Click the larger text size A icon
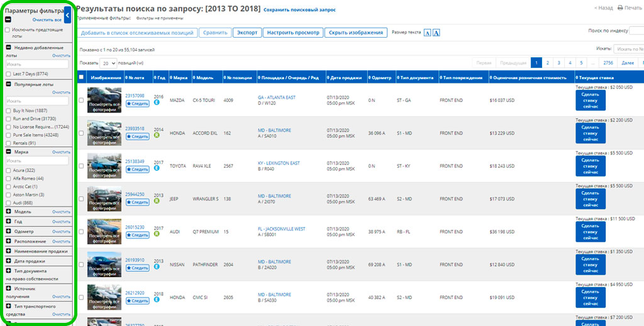Screen dimensions: 644x326 (436, 33)
